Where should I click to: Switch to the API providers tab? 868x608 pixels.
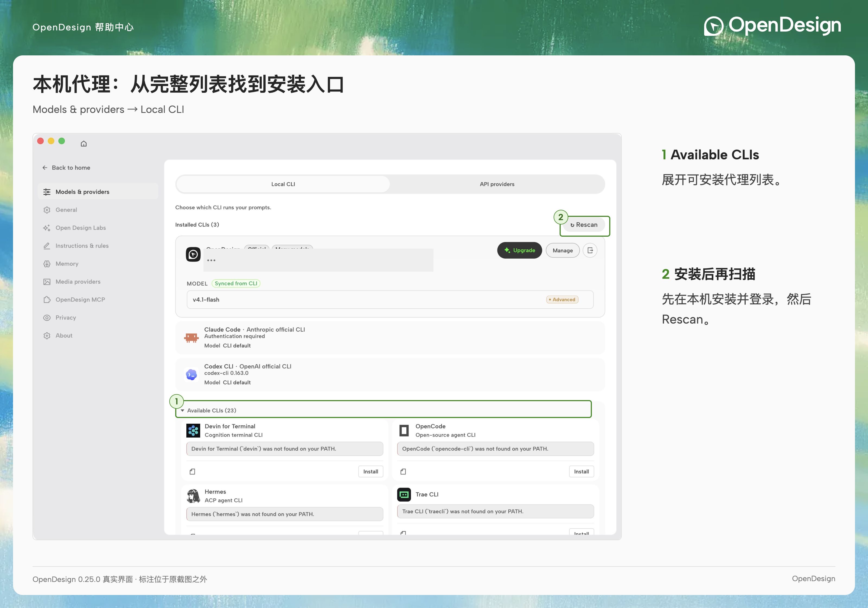tap(497, 184)
